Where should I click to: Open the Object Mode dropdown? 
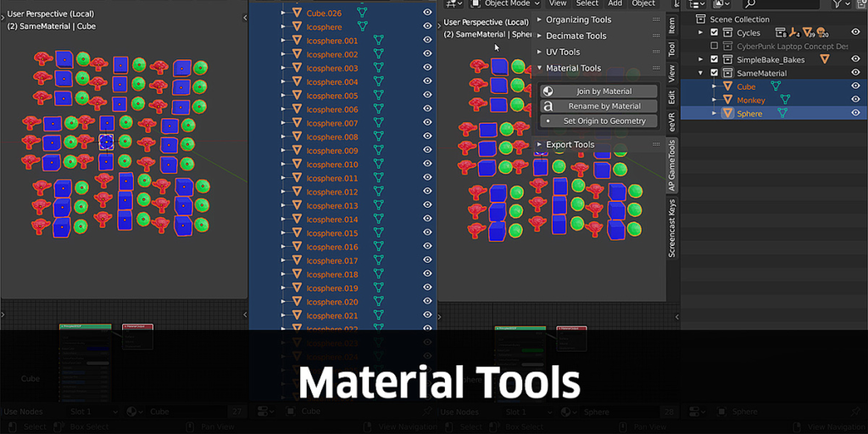506,3
